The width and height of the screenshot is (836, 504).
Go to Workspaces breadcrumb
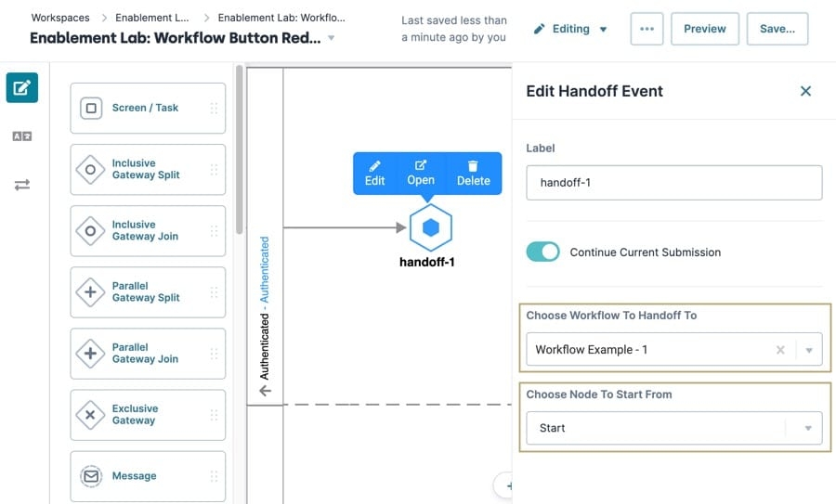tap(60, 18)
